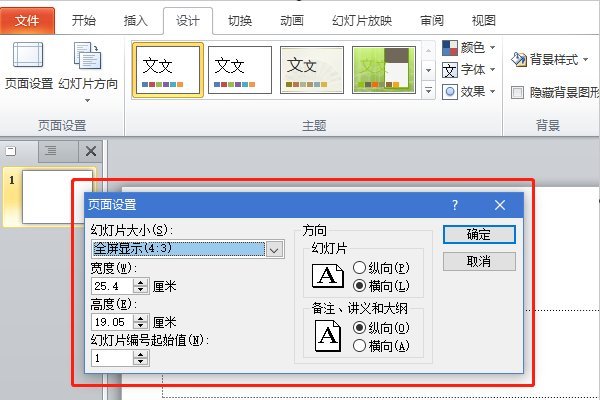This screenshot has width=600, height=400.
Task: Switch to slides thumbnail pane tab
Action: (x=11, y=151)
